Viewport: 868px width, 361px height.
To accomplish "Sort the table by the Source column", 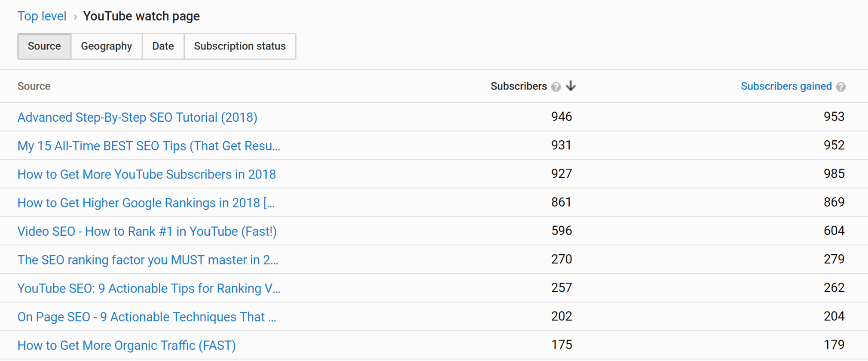I will (x=34, y=86).
